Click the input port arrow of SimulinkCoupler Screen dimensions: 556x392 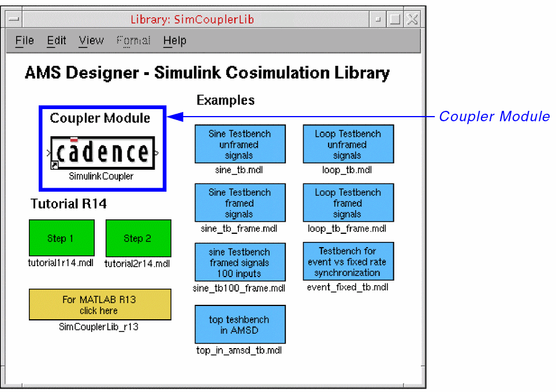(48, 153)
